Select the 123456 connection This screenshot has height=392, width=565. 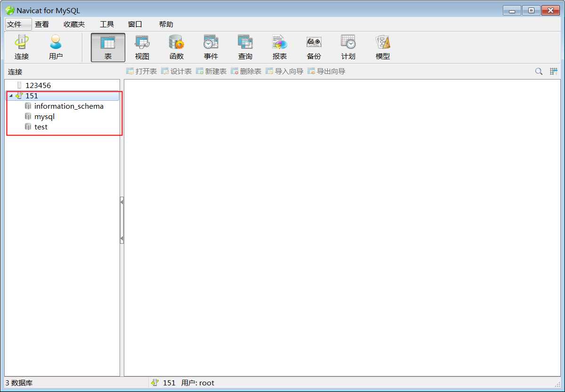point(38,86)
